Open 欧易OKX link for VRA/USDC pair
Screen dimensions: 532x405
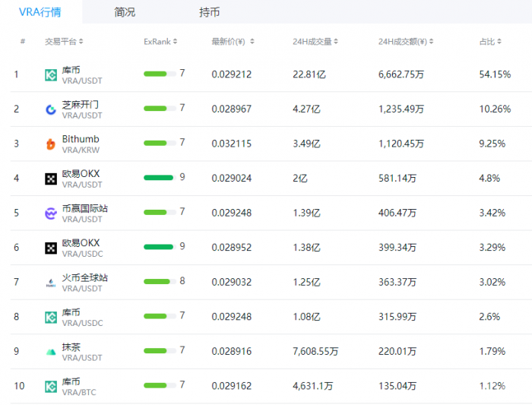[81, 243]
